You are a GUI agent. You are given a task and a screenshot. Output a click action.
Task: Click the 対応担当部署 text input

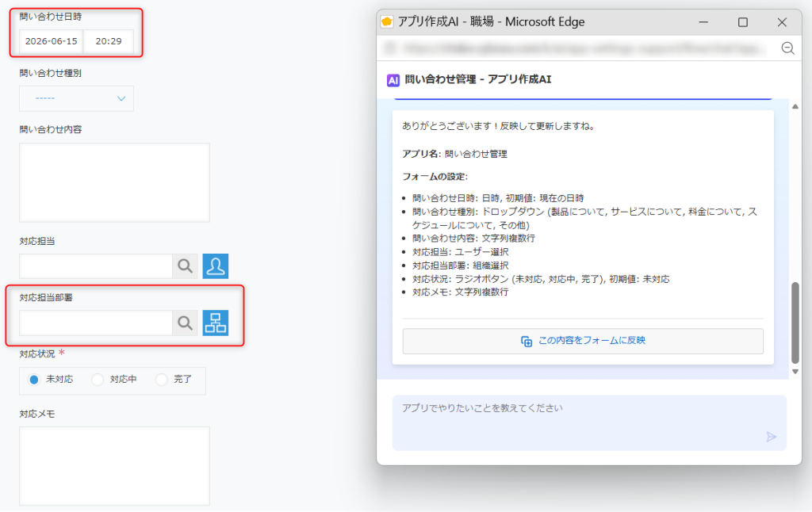click(x=96, y=323)
